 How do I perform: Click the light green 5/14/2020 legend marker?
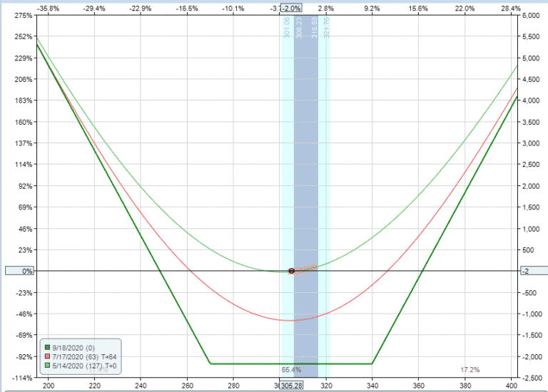(x=48, y=364)
